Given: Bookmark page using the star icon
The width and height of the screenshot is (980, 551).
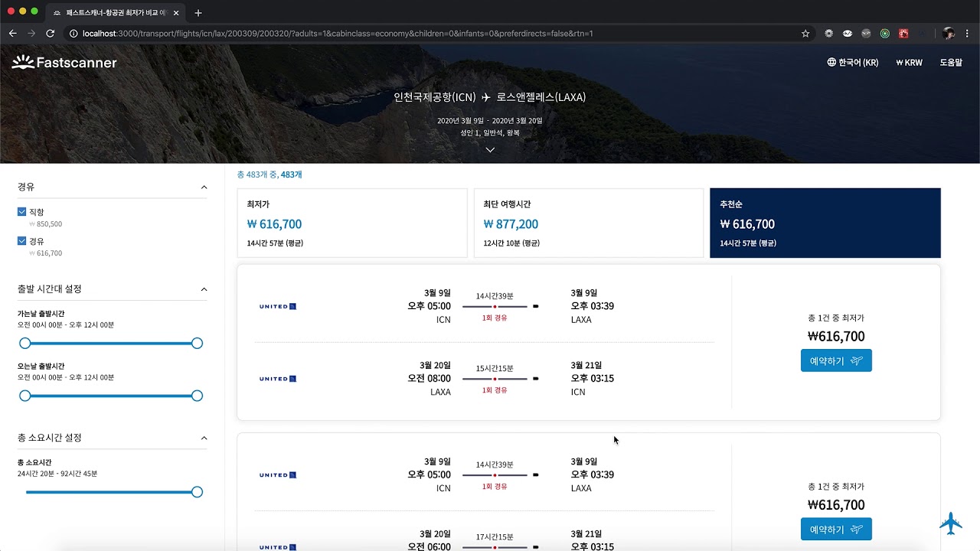Looking at the screenshot, I should coord(805,34).
